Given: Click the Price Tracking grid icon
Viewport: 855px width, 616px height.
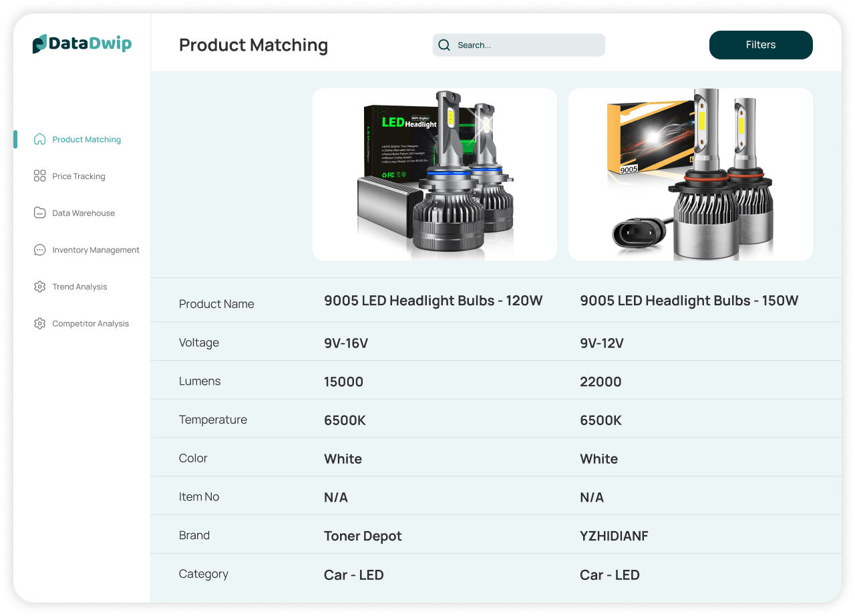Looking at the screenshot, I should point(39,176).
